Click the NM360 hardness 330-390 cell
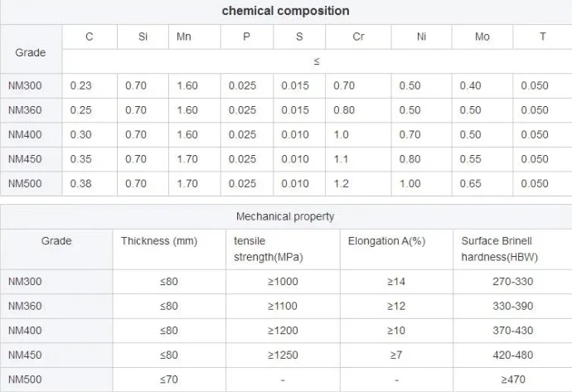This screenshot has height=392, width=572. pyautogui.click(x=512, y=306)
